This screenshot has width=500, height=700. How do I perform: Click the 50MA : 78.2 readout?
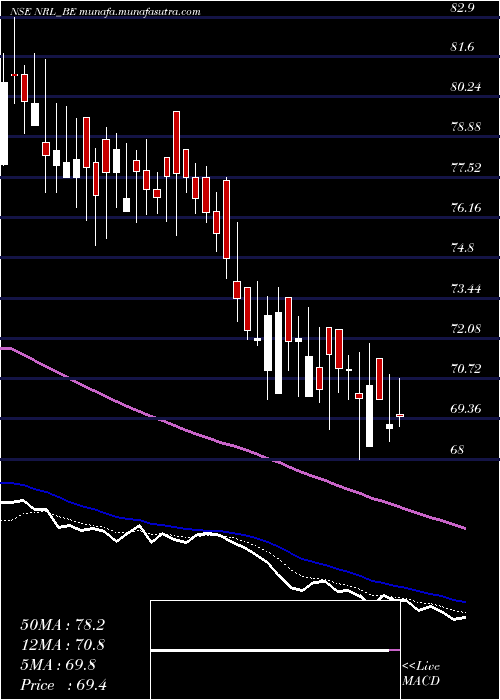click(63, 625)
